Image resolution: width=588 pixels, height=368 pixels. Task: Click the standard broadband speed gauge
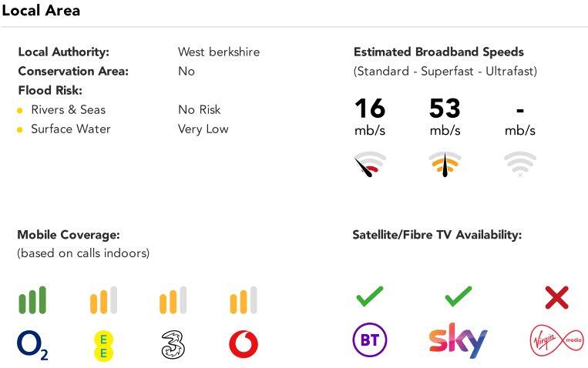[369, 164]
